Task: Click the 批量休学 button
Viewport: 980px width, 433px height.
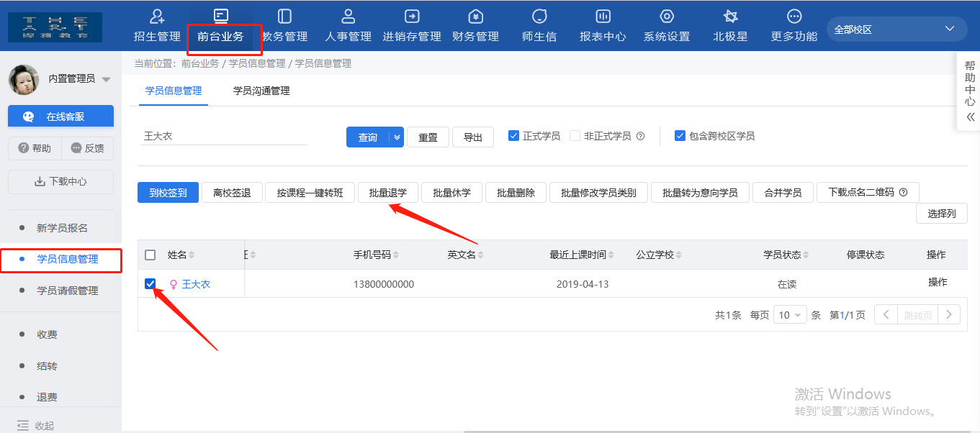Action: click(451, 193)
